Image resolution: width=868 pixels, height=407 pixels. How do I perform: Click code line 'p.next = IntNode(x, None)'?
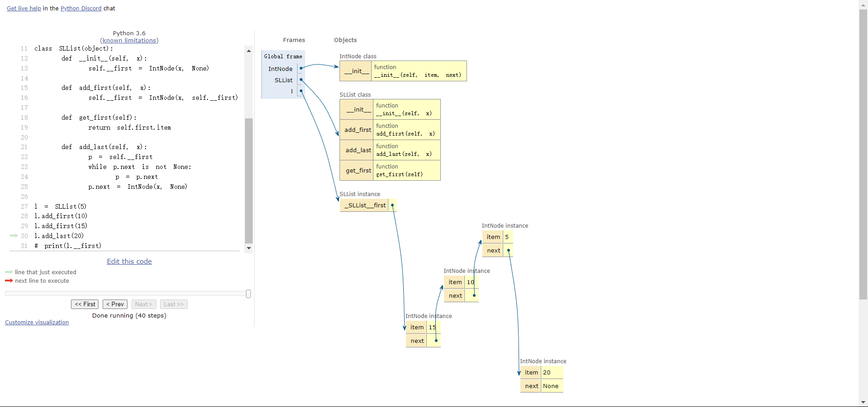click(138, 187)
